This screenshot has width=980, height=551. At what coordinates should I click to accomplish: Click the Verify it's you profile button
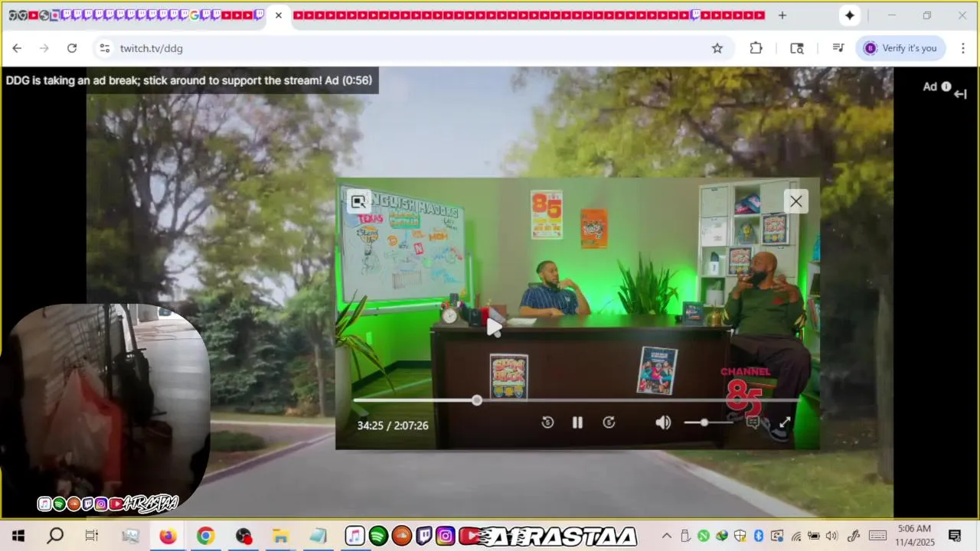(901, 48)
